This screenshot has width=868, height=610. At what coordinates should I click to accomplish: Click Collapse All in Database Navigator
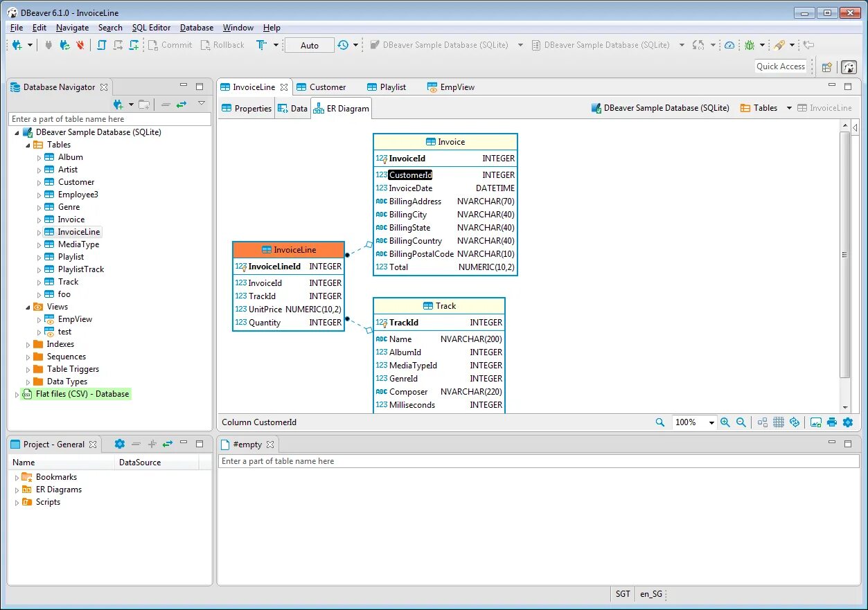[x=166, y=105]
